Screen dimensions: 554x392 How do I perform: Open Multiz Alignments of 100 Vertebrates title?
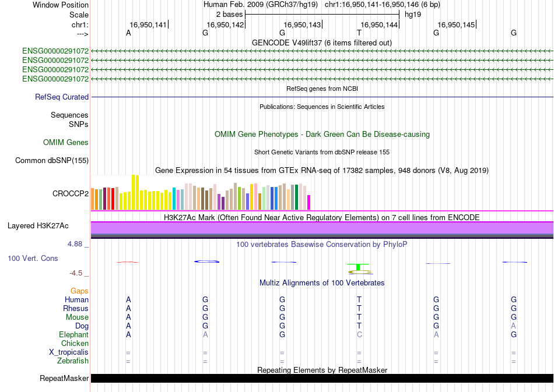(322, 282)
